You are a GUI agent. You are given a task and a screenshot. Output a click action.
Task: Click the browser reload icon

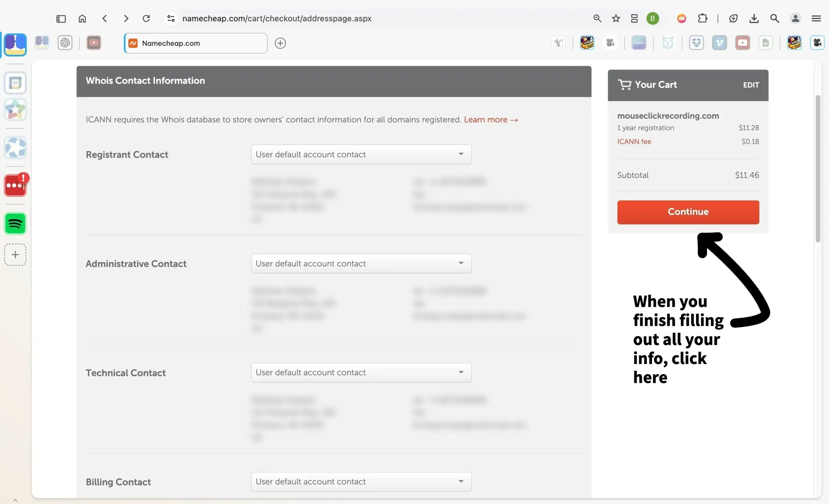click(x=146, y=18)
